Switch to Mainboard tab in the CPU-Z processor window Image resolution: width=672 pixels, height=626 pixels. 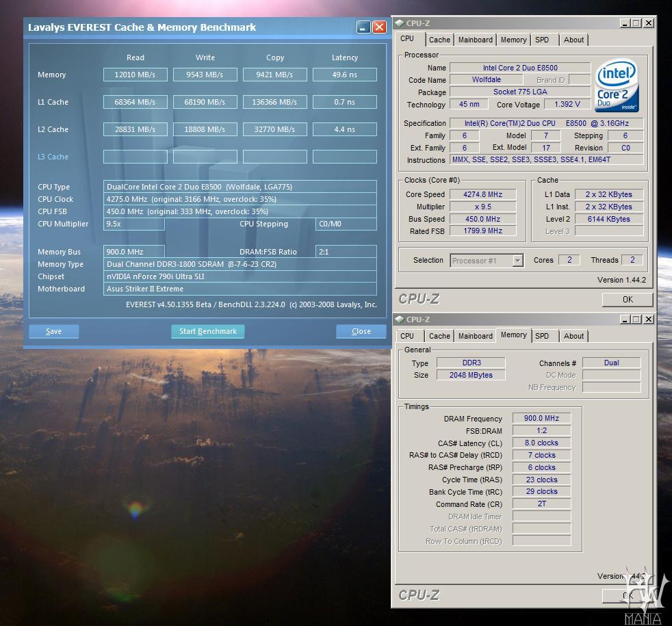(476, 40)
